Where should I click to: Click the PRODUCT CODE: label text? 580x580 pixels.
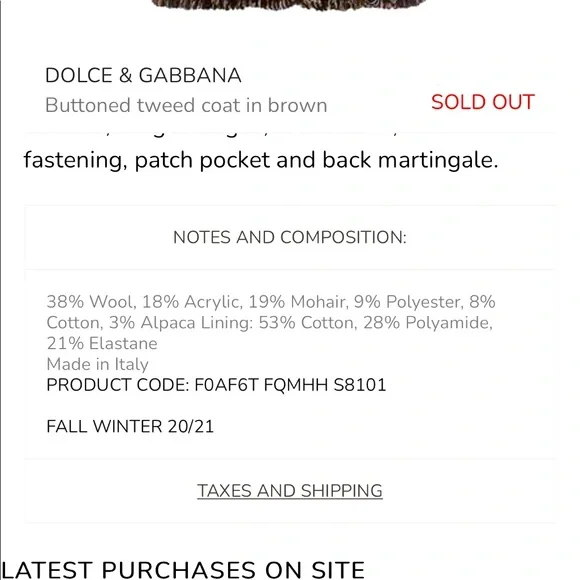point(118,385)
